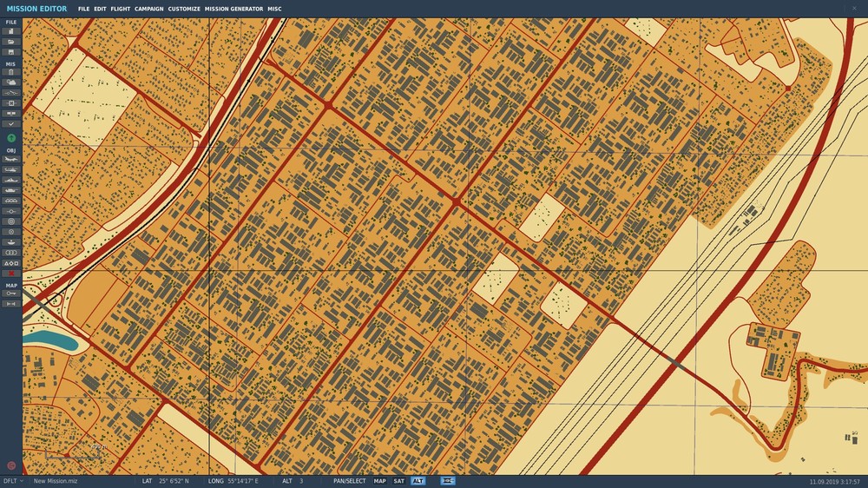Open the CAMPAIGN menu
868x488 pixels.
point(149,9)
